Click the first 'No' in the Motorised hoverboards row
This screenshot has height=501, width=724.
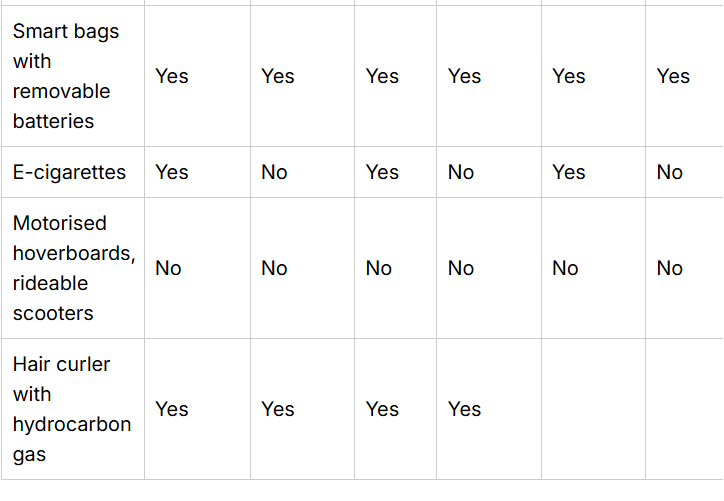(168, 268)
